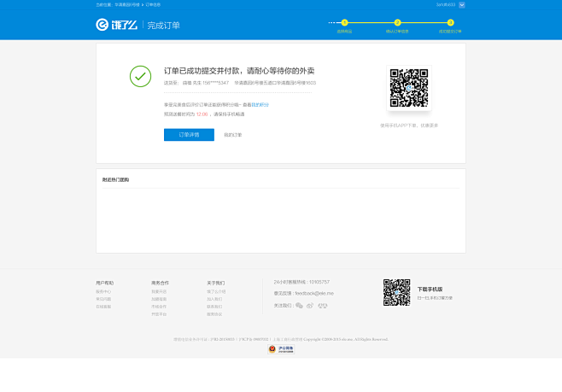The width and height of the screenshot is (562, 392).
Task: Click step 1 circle in progress bar
Action: pyautogui.click(x=344, y=22)
